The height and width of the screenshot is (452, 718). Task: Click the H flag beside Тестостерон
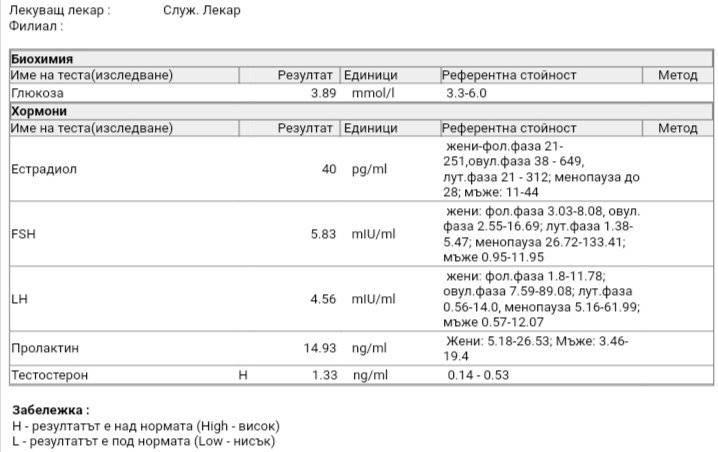click(x=242, y=375)
